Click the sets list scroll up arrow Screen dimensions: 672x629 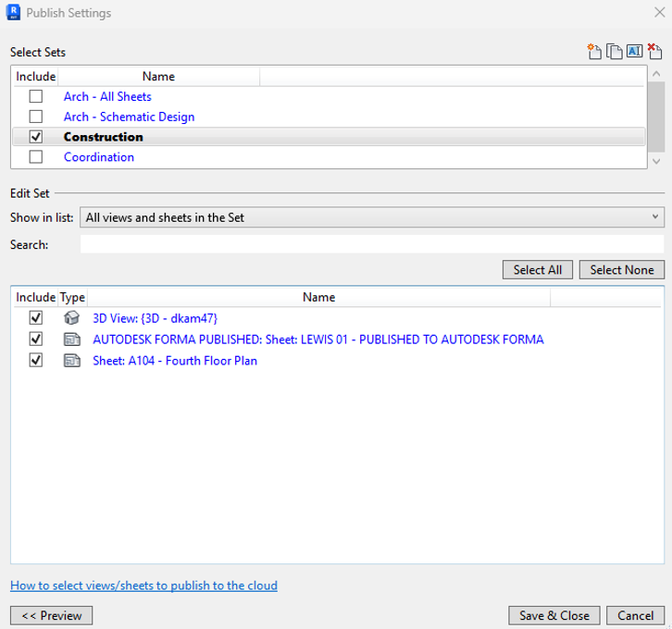point(656,74)
